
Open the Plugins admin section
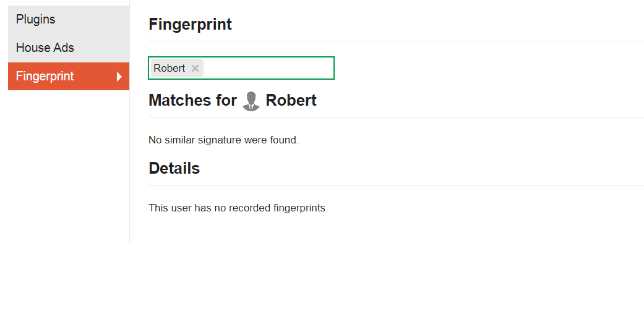[36, 19]
